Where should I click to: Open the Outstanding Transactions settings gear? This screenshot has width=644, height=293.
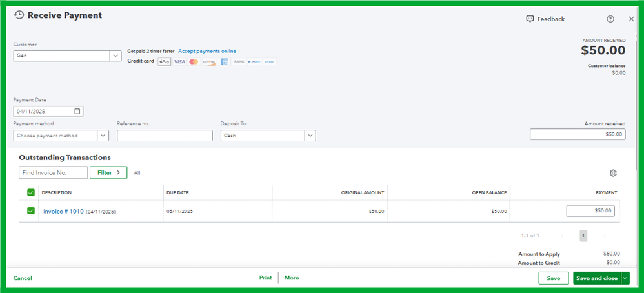click(x=613, y=173)
